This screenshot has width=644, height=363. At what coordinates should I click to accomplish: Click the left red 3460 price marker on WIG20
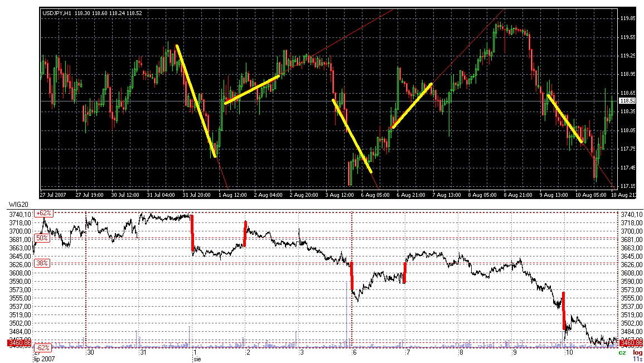[18, 343]
